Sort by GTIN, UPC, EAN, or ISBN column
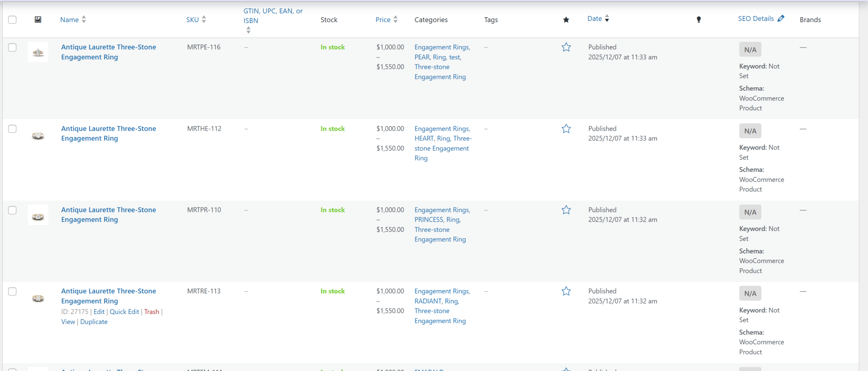This screenshot has height=371, width=868. pyautogui.click(x=273, y=16)
